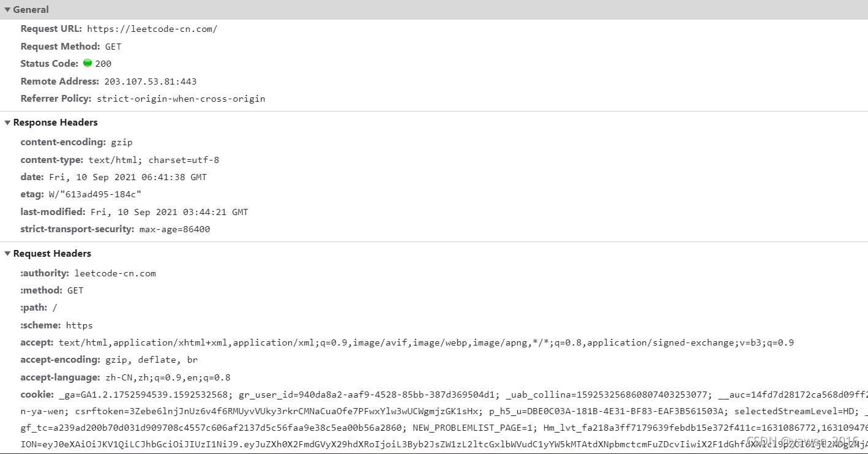868x454 pixels.
Task: Select the :authority leetcode-cn.com value
Action: tap(115, 273)
